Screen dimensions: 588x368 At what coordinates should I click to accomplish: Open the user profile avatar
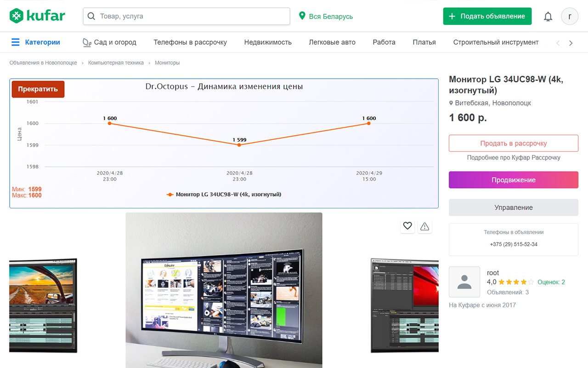point(570,16)
